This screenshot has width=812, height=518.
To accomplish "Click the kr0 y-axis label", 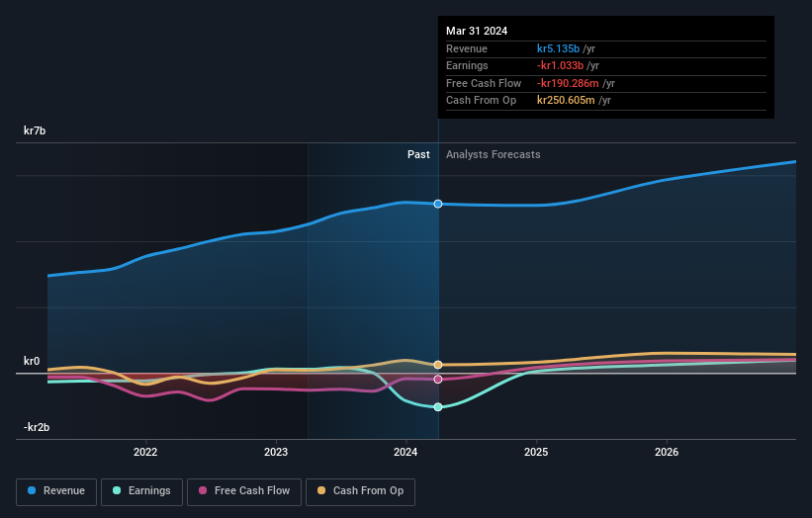I will point(32,361).
